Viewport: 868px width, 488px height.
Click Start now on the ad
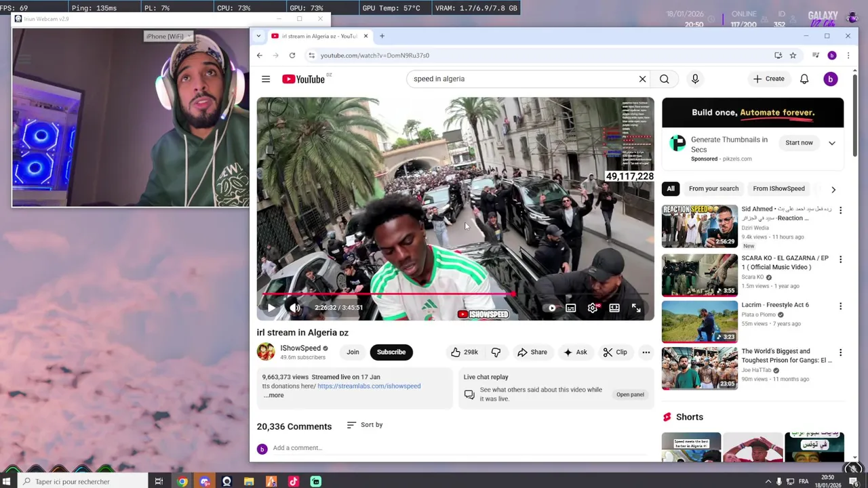tap(799, 143)
